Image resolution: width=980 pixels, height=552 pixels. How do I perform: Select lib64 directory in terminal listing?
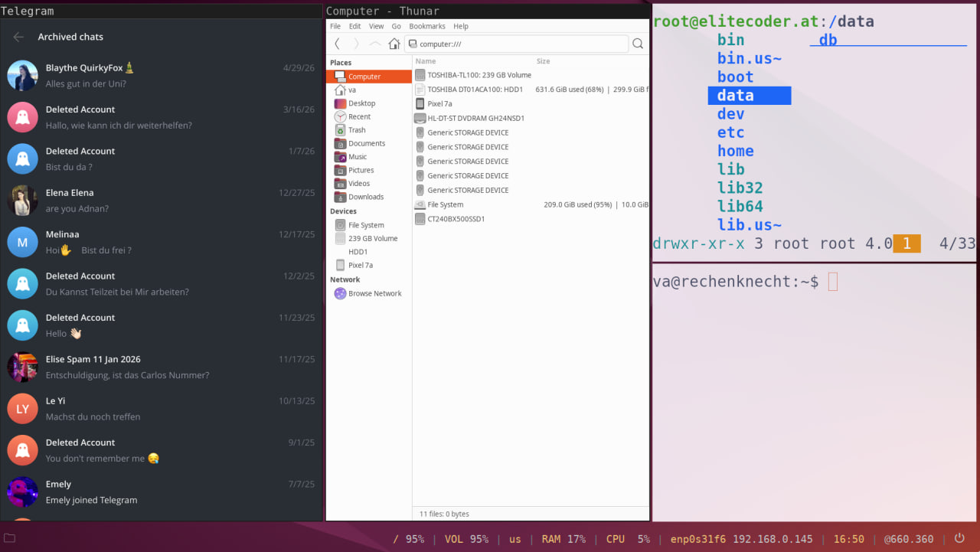tap(740, 206)
